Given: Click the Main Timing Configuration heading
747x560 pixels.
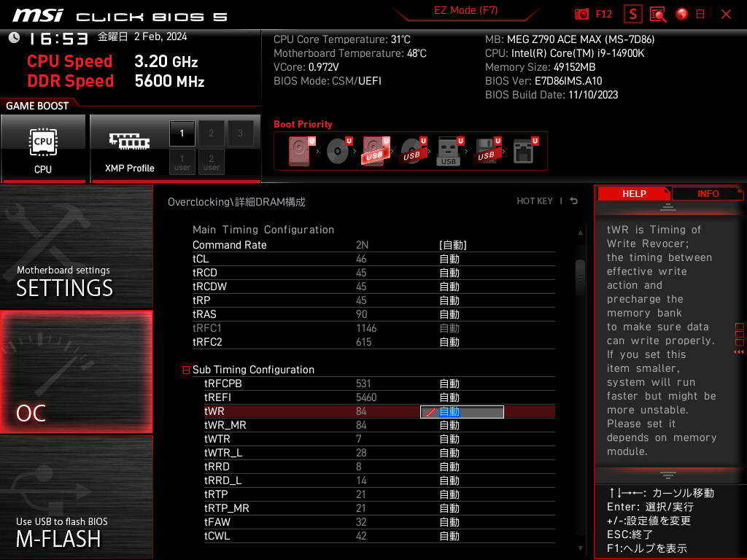Looking at the screenshot, I should click(x=263, y=230).
